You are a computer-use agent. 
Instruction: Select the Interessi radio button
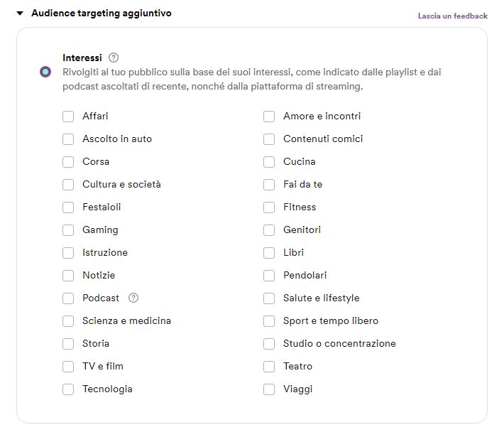click(45, 72)
